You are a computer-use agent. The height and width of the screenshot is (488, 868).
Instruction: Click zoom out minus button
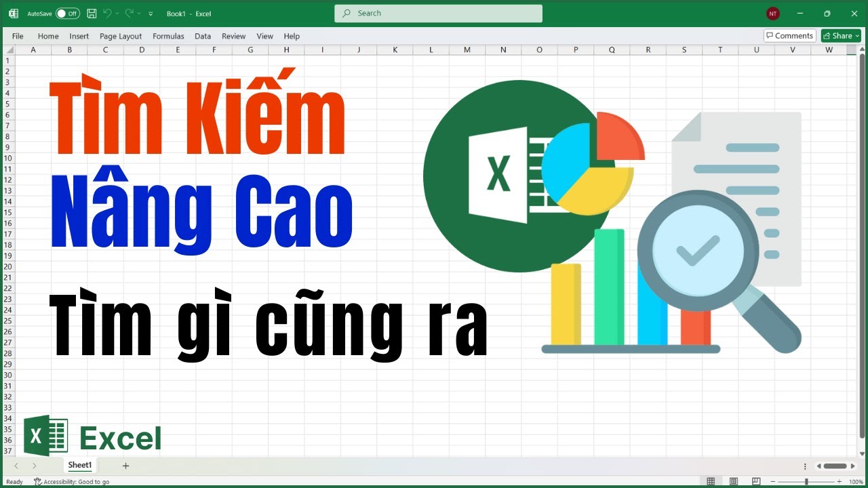(x=774, y=482)
